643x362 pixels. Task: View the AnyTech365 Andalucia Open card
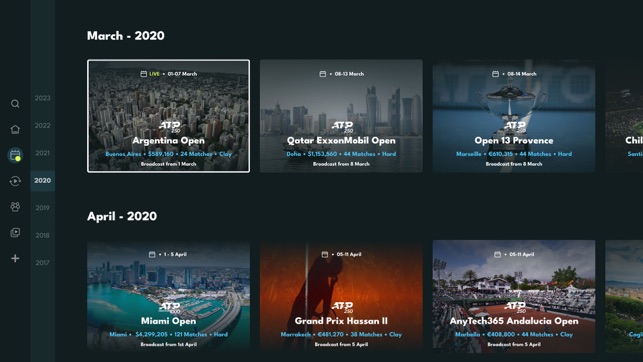point(514,296)
